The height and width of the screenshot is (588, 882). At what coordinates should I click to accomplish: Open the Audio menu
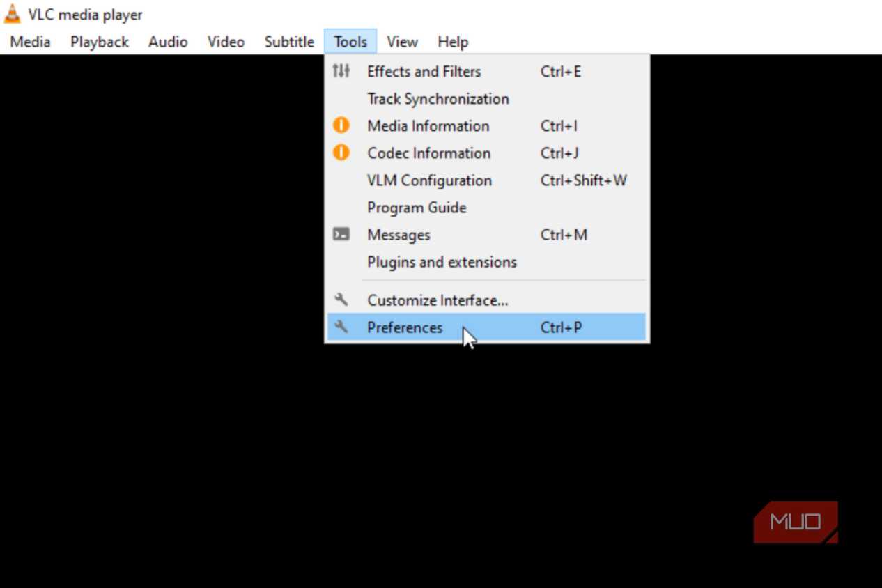(x=168, y=42)
